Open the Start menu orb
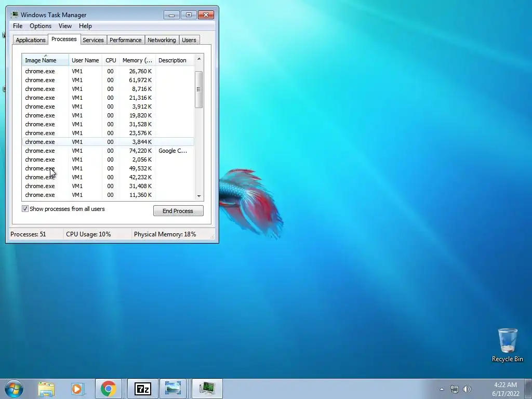 pos(14,389)
